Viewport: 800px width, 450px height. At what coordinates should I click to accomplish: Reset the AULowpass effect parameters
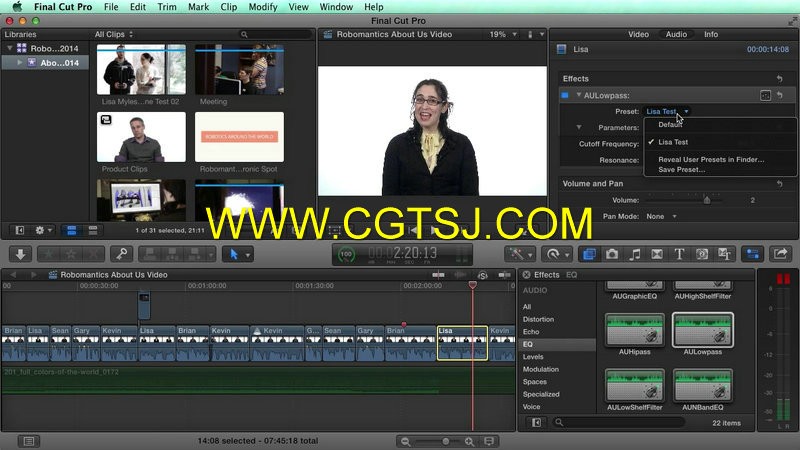pos(780,95)
